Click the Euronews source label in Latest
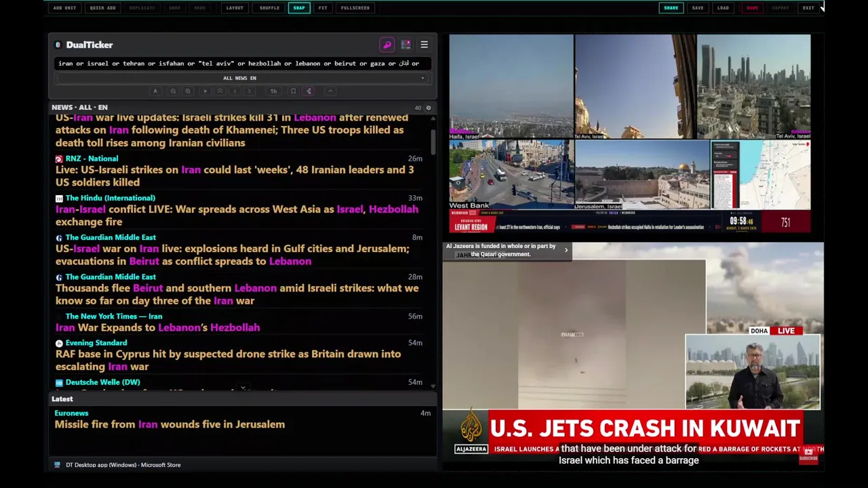 (x=71, y=413)
